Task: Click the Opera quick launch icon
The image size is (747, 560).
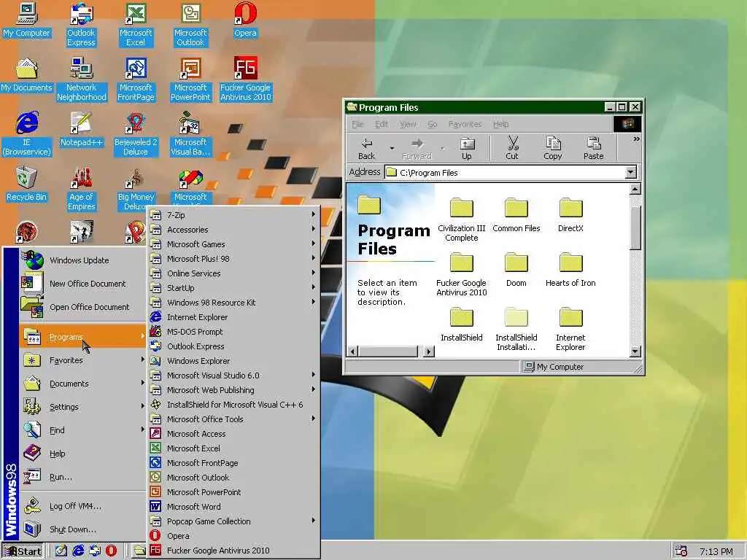Action: point(111,551)
